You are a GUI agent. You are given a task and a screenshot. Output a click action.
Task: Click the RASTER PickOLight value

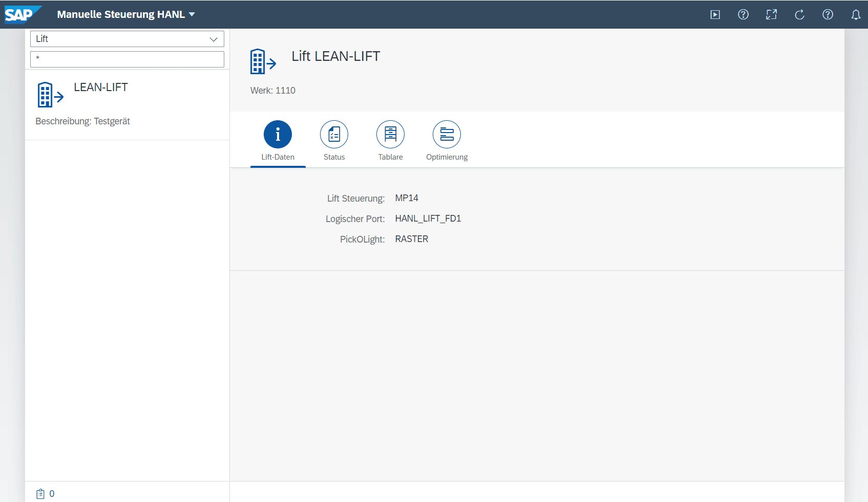(412, 239)
